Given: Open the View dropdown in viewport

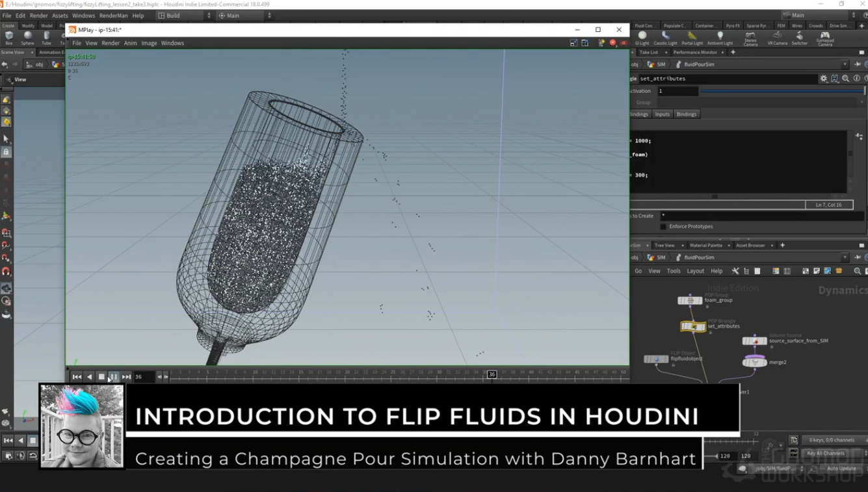Looking at the screenshot, I should click(x=21, y=79).
